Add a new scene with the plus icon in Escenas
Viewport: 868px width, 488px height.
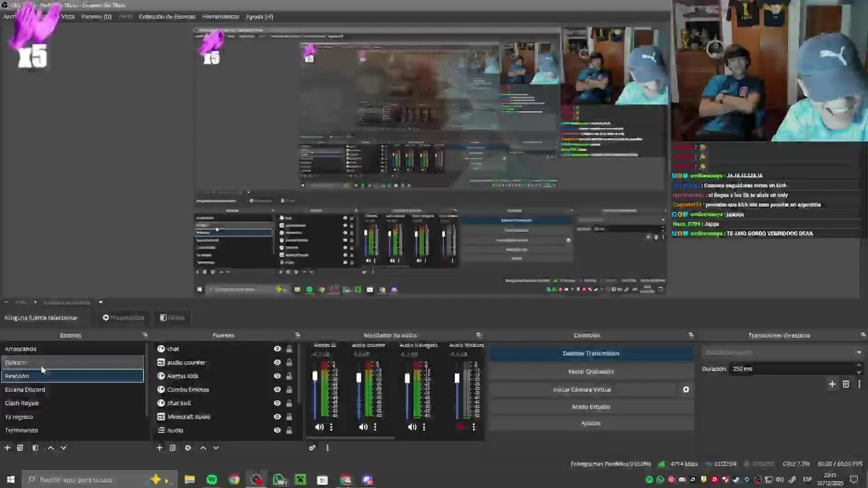(x=7, y=447)
